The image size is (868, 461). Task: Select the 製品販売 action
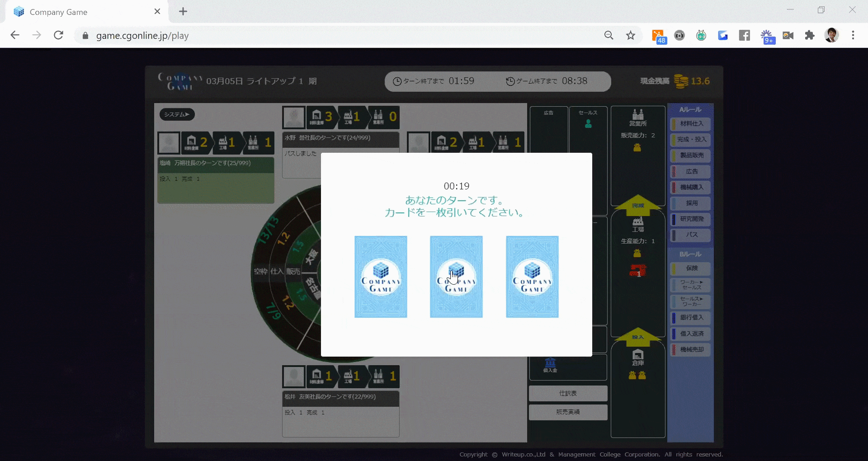click(691, 155)
